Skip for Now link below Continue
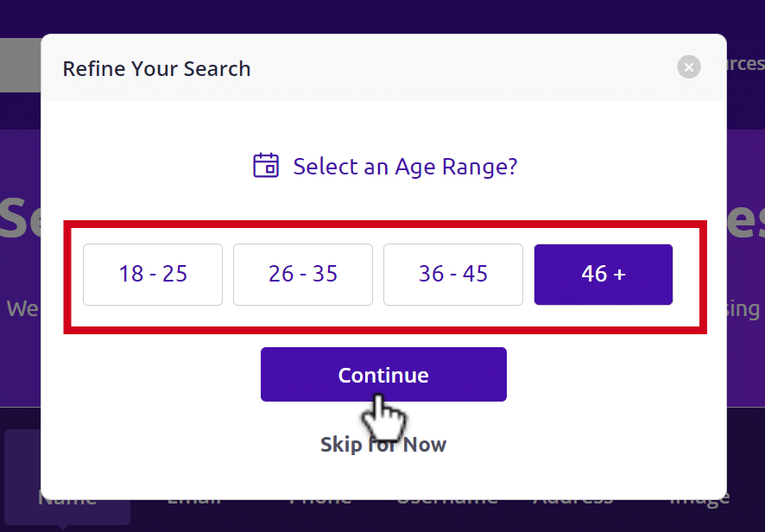765x532 pixels. pyautogui.click(x=383, y=445)
